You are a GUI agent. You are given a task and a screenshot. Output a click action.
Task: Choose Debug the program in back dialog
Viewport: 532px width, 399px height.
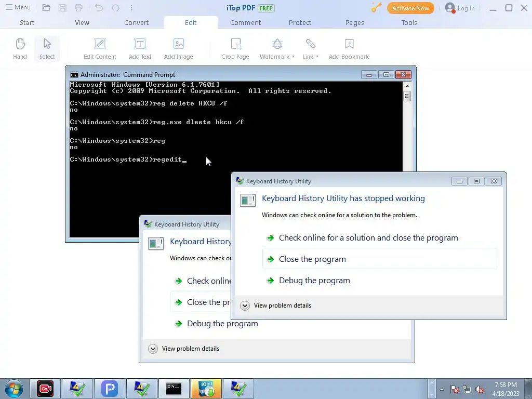click(217, 324)
